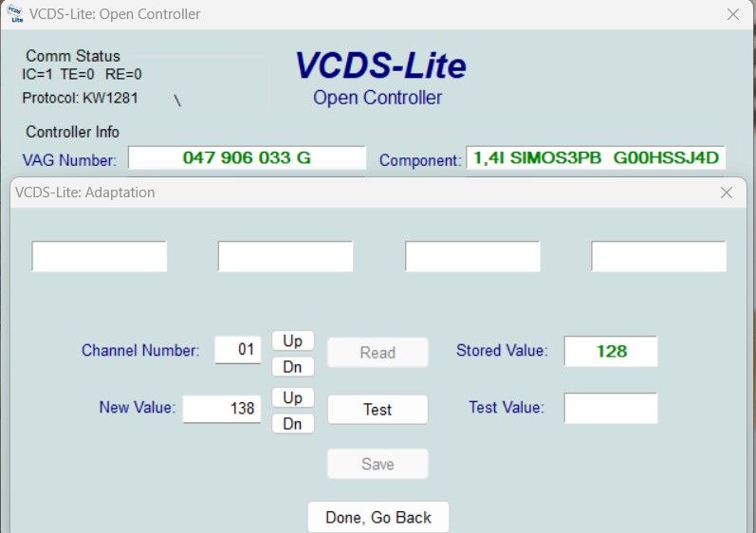756x533 pixels.
Task: Click the Component: label
Action: pos(420,160)
